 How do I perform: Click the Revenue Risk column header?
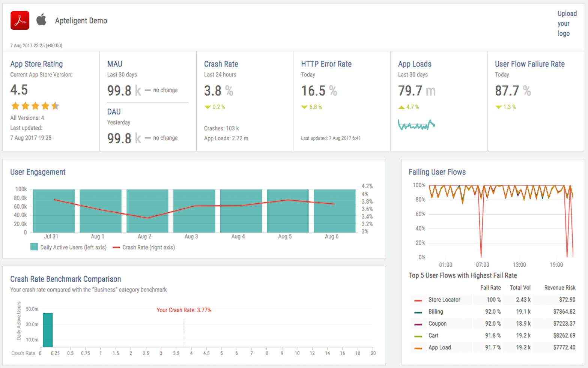[560, 288]
